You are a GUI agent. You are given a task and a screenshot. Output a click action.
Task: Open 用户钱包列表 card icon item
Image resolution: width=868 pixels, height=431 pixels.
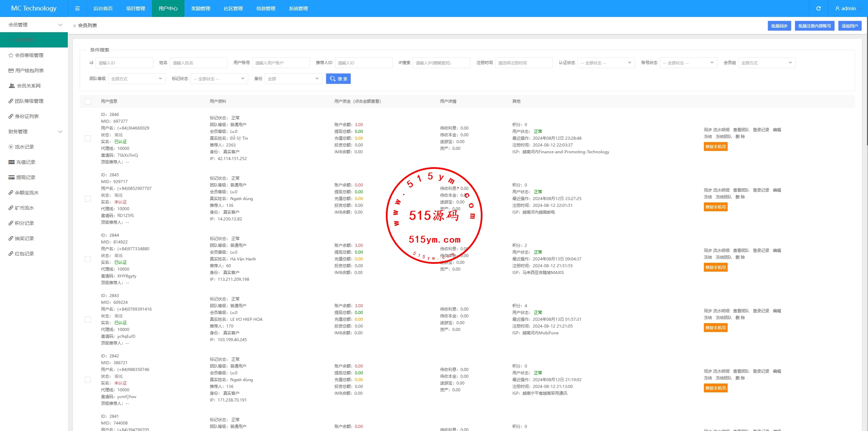(29, 71)
